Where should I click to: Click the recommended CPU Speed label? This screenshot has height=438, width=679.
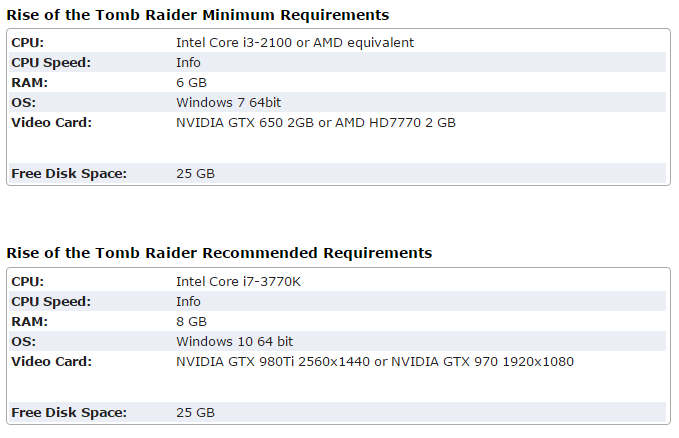(51, 302)
